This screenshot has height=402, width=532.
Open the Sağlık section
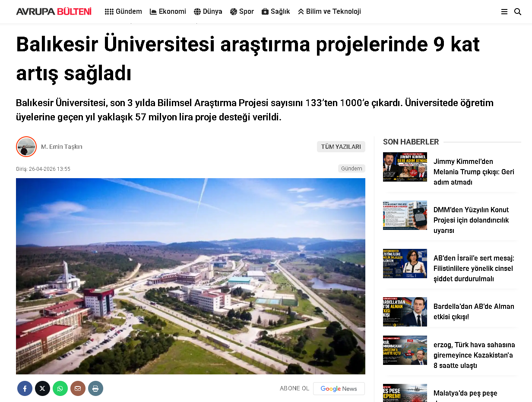[276, 12]
